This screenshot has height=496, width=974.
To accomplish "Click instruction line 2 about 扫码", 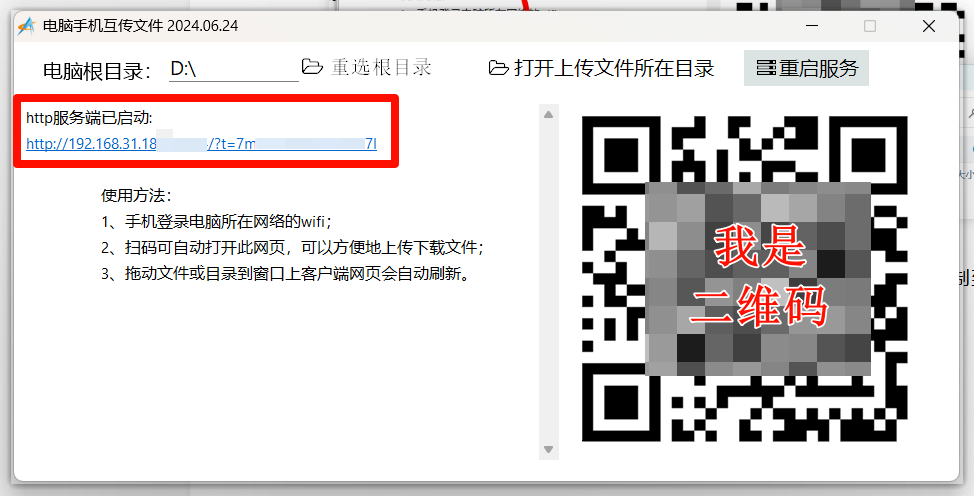I will [292, 247].
